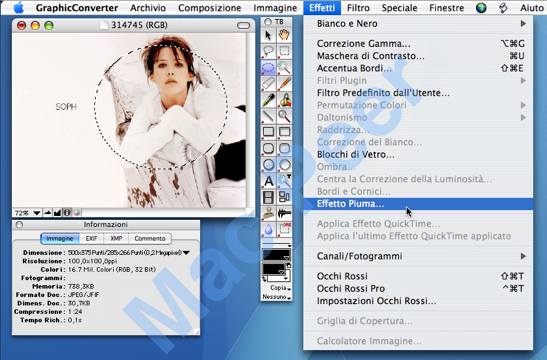Select the hand pan tool
547x360 pixels.
284,36
